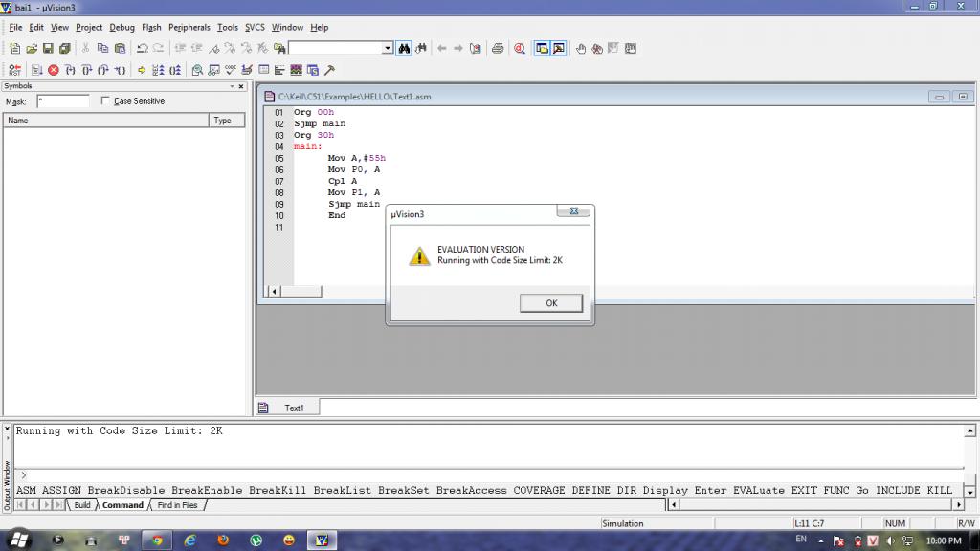This screenshot has height=551, width=980.
Task: Click the Type column header in Symbols
Action: click(x=222, y=121)
